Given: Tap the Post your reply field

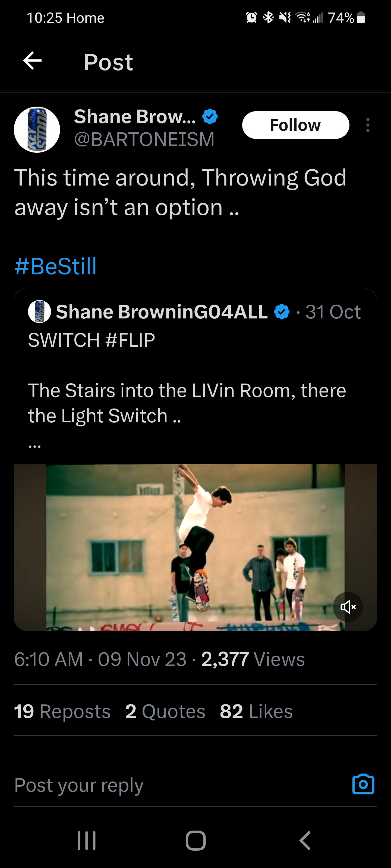Looking at the screenshot, I should point(169,785).
